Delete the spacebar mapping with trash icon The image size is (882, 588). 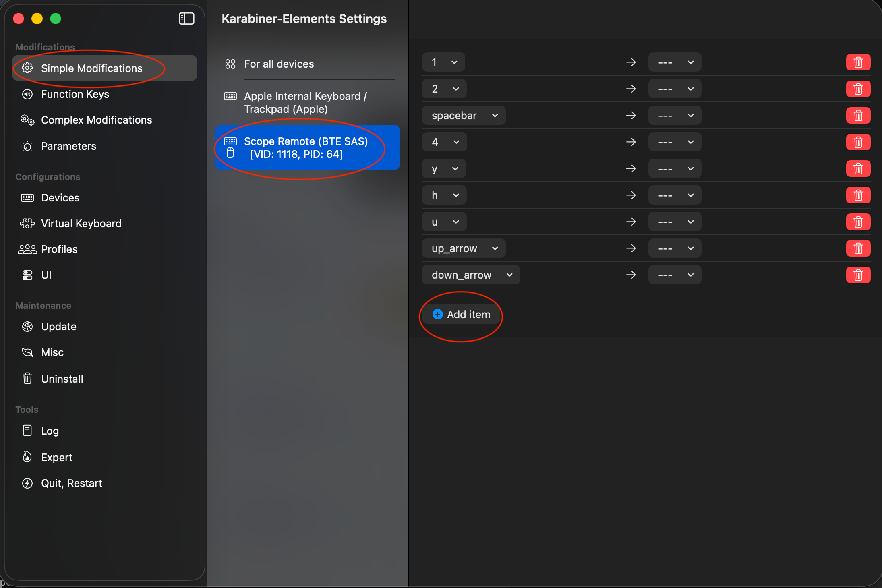[858, 116]
